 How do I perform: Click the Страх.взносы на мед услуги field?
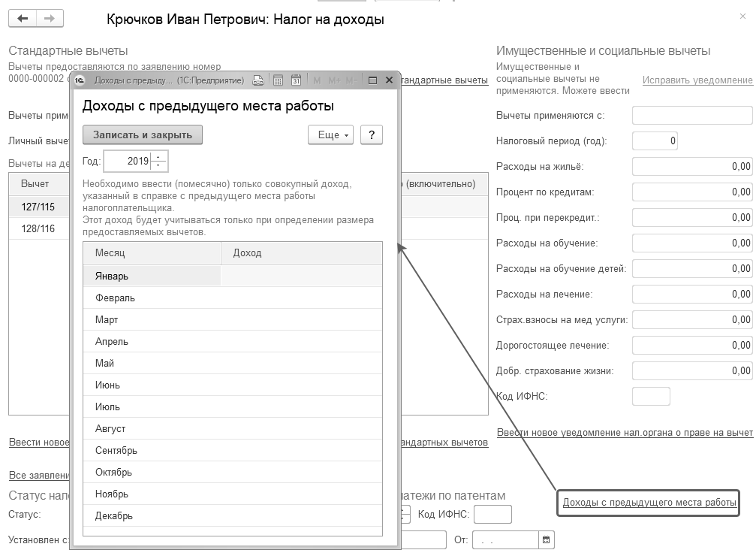pyautogui.click(x=692, y=320)
